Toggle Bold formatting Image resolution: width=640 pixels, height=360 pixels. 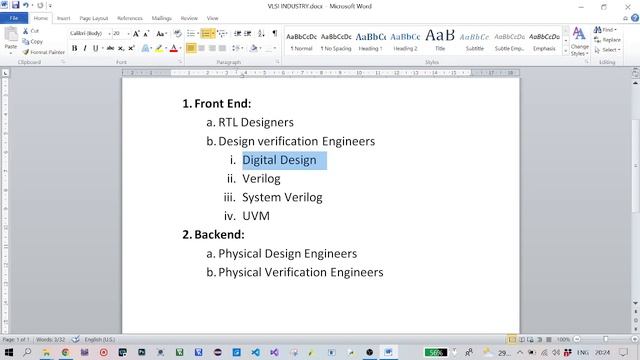[x=74, y=48]
